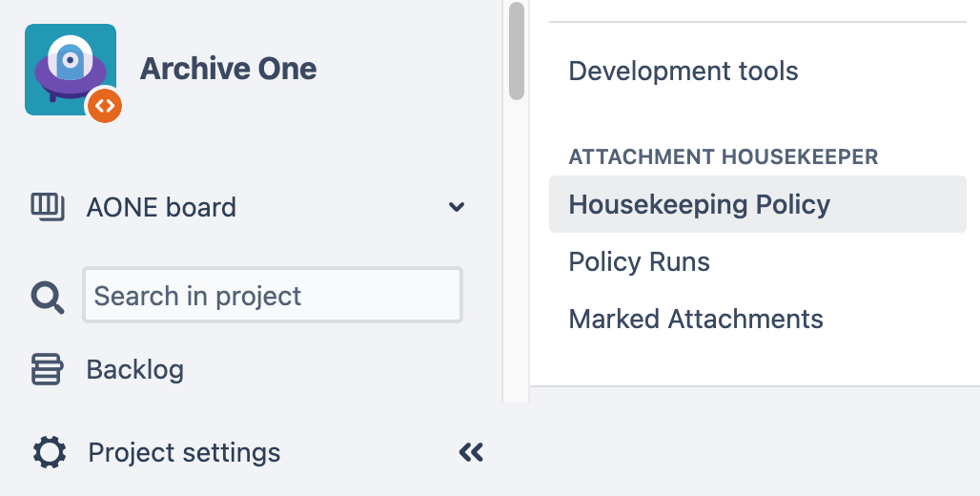Screen dimensions: 980x496
Task: Collapse the sidebar with double-chevron icon
Action: pyautogui.click(x=471, y=452)
